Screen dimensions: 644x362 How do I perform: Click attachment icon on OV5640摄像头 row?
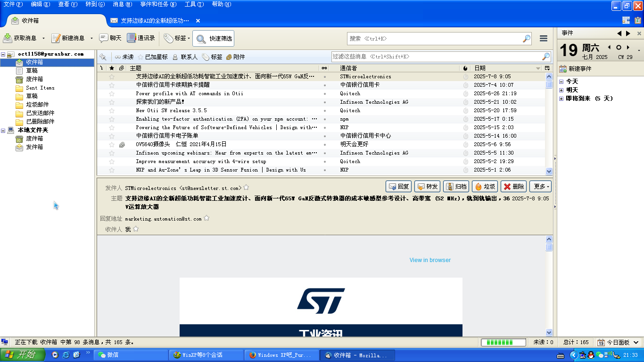tap(122, 144)
